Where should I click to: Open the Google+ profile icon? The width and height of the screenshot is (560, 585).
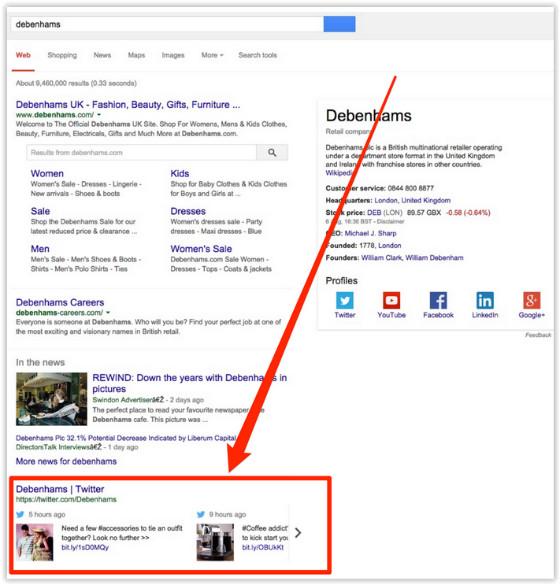pyautogui.click(x=532, y=300)
